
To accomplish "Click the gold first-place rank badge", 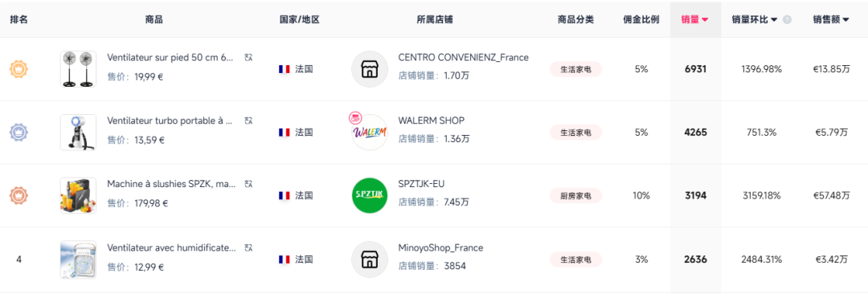I will (18, 69).
